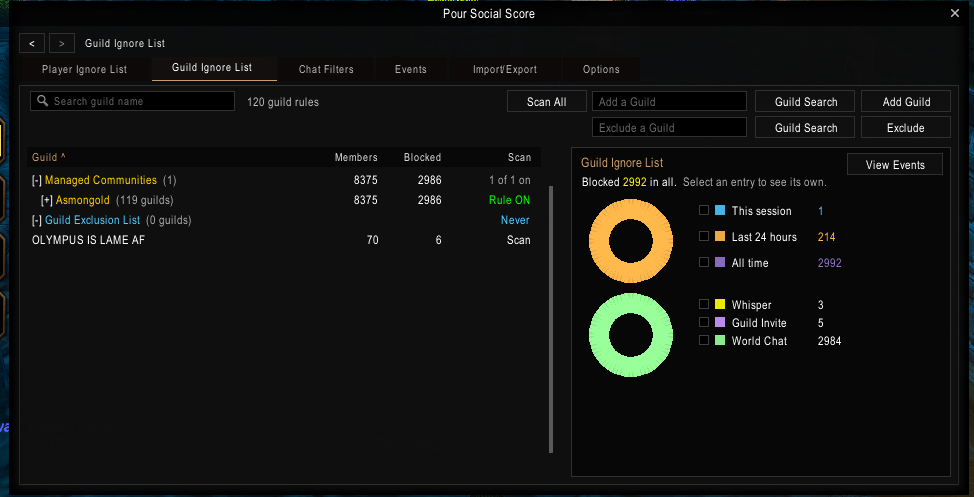Open the Events tab
The image size is (974, 497).
[411, 70]
